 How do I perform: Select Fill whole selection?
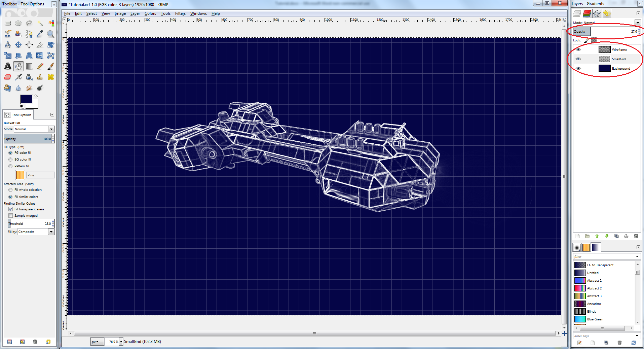point(10,190)
